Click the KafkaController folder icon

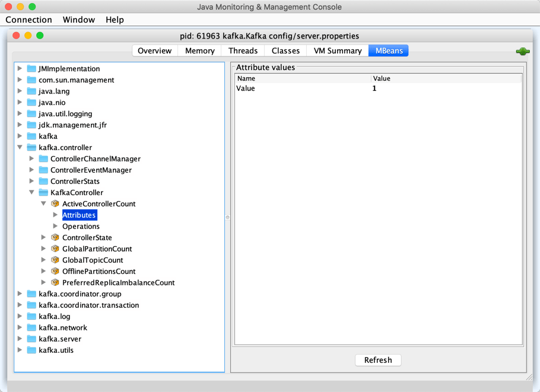click(x=43, y=192)
